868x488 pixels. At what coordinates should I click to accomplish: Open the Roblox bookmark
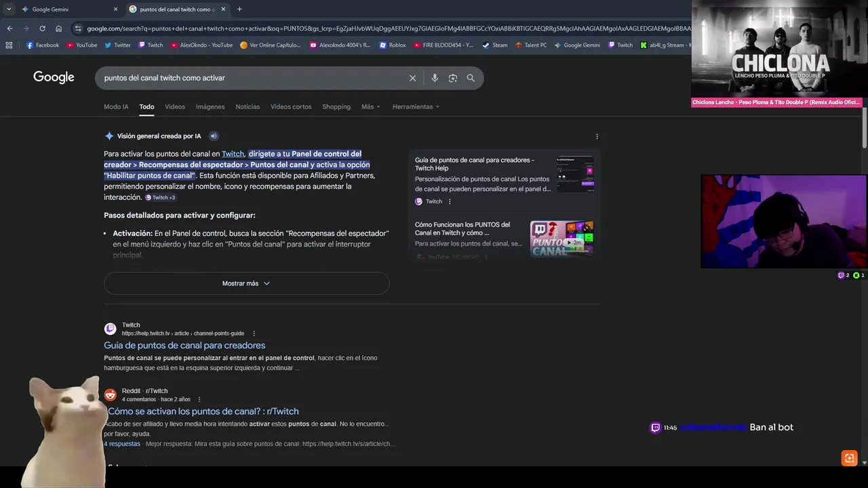393,45
